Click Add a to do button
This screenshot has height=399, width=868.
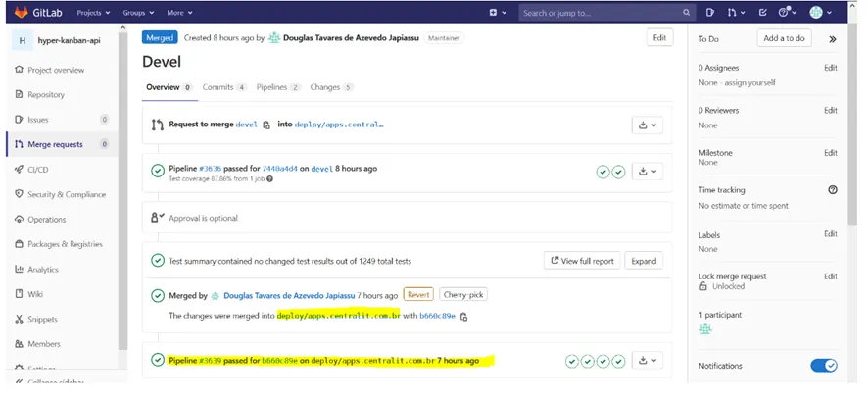(784, 38)
